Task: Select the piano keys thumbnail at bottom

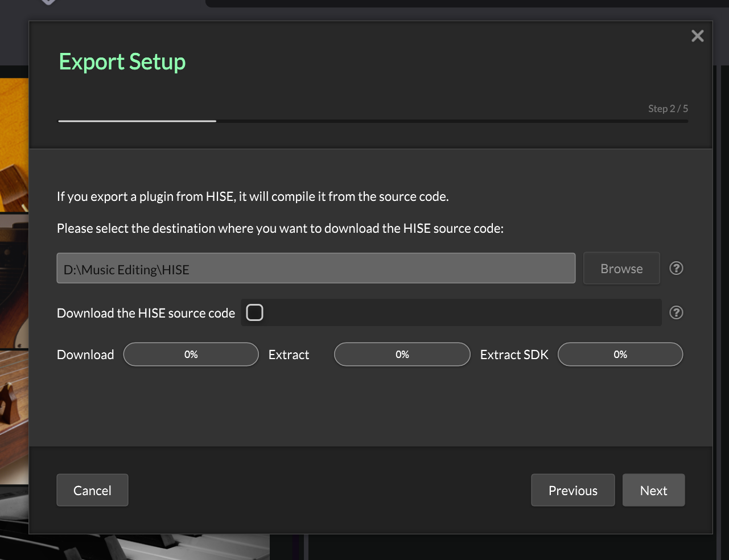Action: click(x=142, y=547)
